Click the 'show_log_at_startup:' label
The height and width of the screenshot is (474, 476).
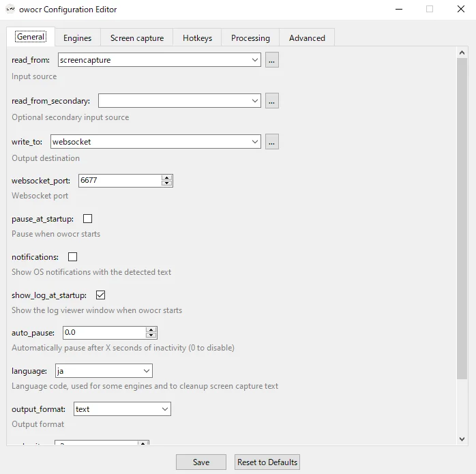click(49, 295)
